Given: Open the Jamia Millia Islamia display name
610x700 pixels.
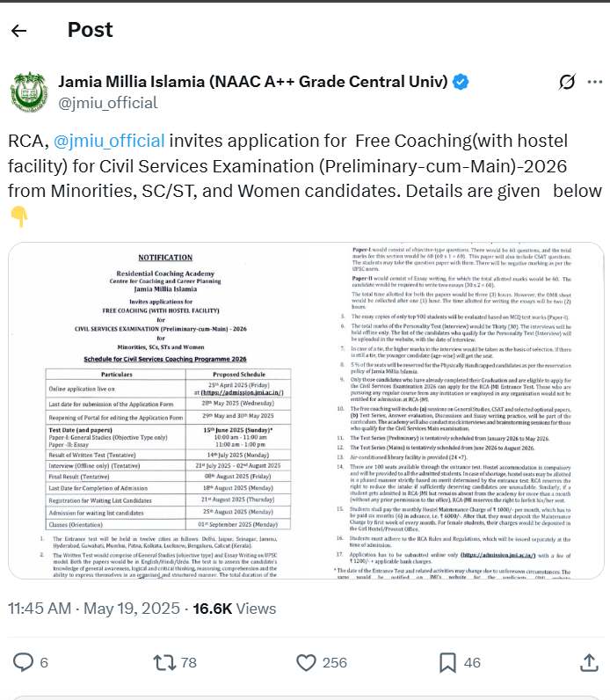Looking at the screenshot, I should tap(252, 82).
